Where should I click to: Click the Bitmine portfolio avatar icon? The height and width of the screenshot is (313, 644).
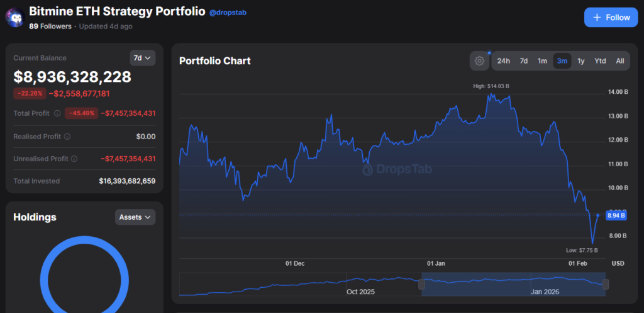pyautogui.click(x=14, y=17)
